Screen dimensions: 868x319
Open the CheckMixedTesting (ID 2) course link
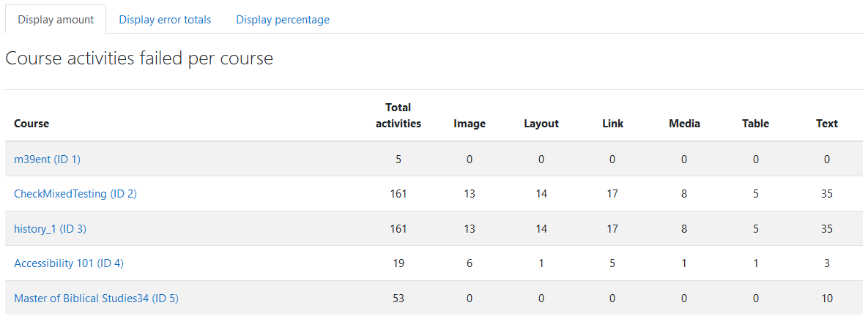(75, 194)
